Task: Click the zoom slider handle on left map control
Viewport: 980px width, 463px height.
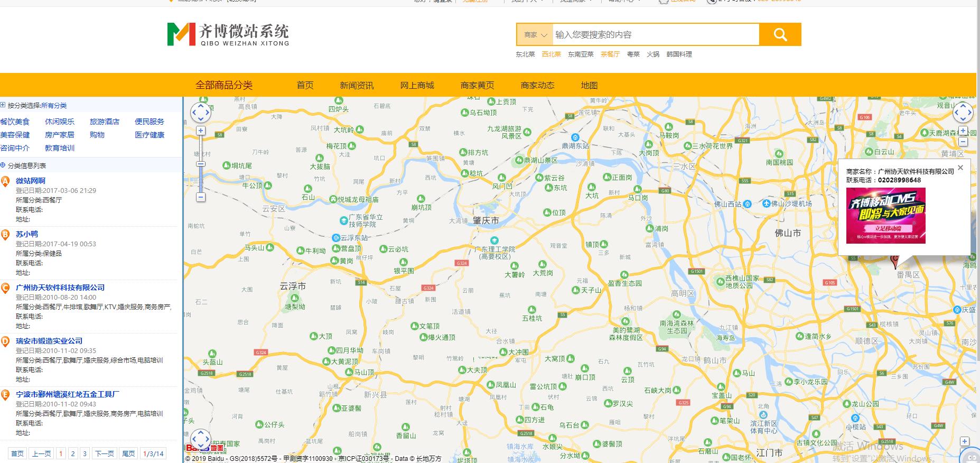Action: point(201,164)
